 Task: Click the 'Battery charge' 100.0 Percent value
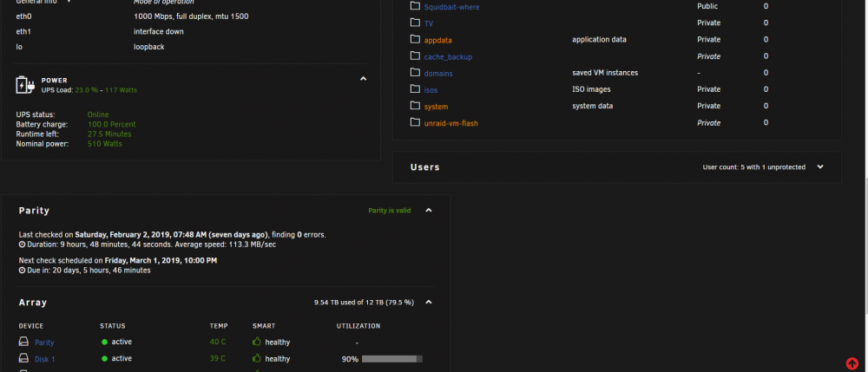[112, 124]
